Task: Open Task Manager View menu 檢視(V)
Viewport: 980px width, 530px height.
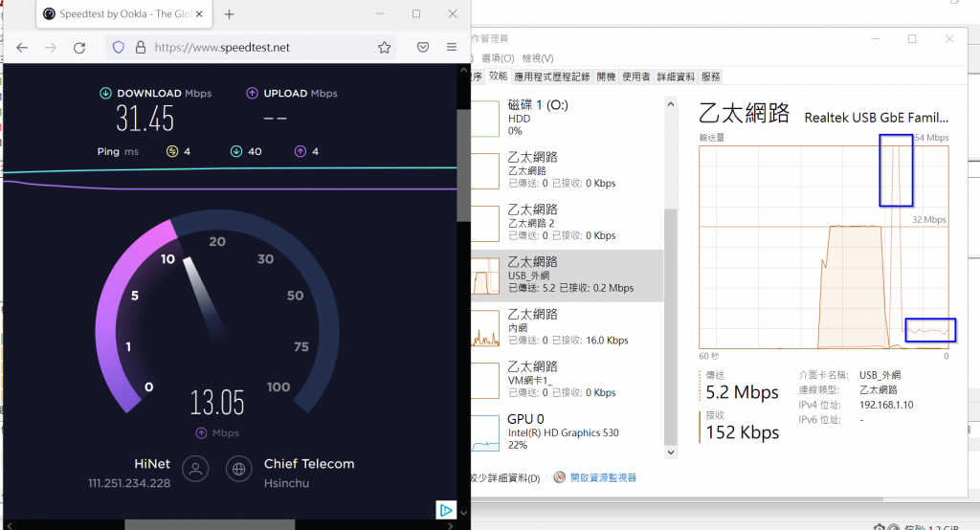Action: (538, 58)
